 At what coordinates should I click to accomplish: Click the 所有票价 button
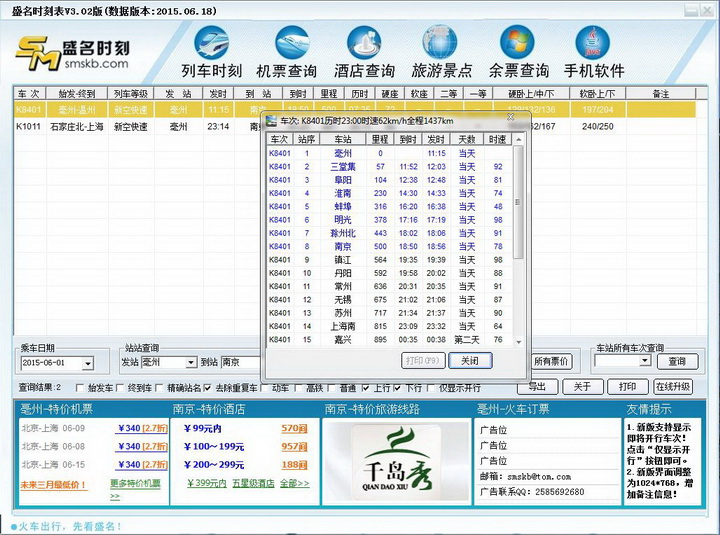(551, 361)
